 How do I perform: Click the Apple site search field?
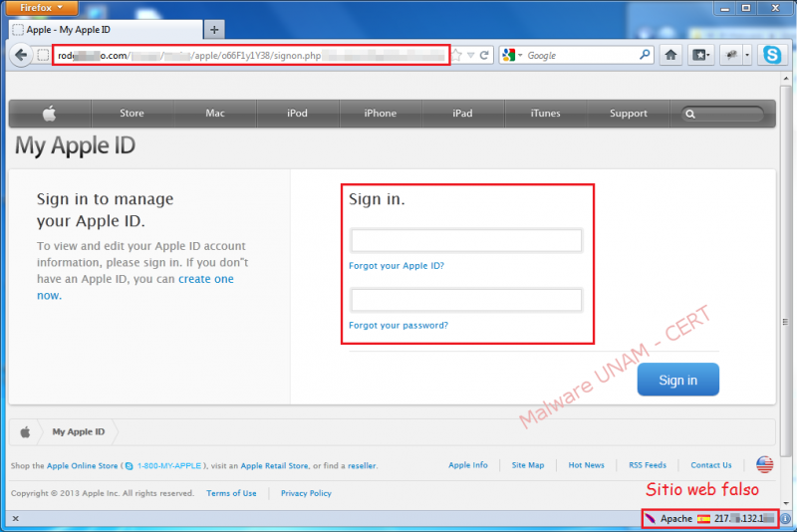pos(722,114)
